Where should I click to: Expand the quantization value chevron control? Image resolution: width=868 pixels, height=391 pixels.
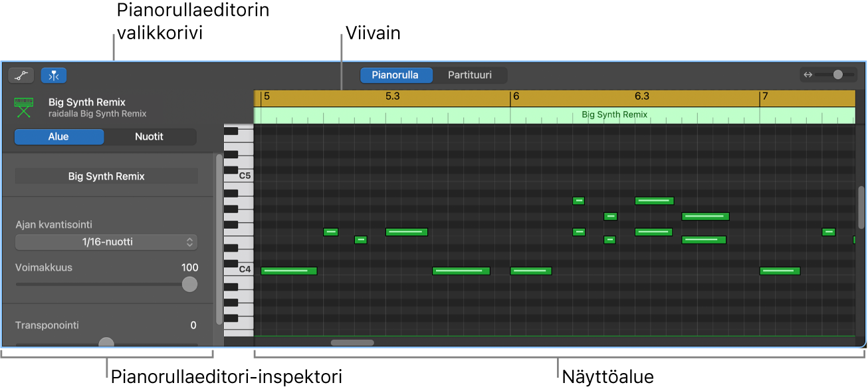pos(190,241)
